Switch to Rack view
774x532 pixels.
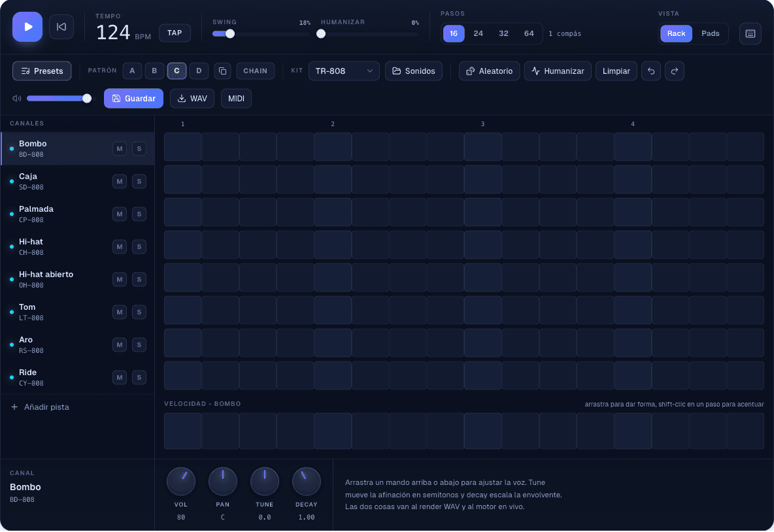coord(676,33)
